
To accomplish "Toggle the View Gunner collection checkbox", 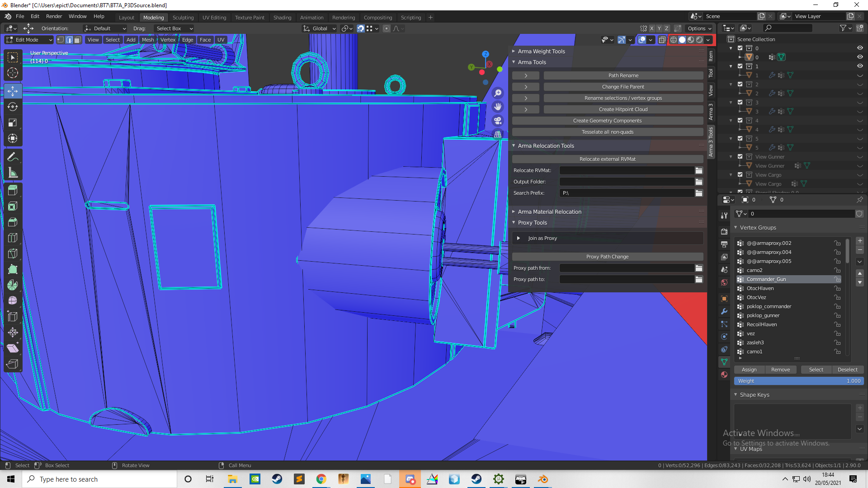I will click(x=740, y=156).
